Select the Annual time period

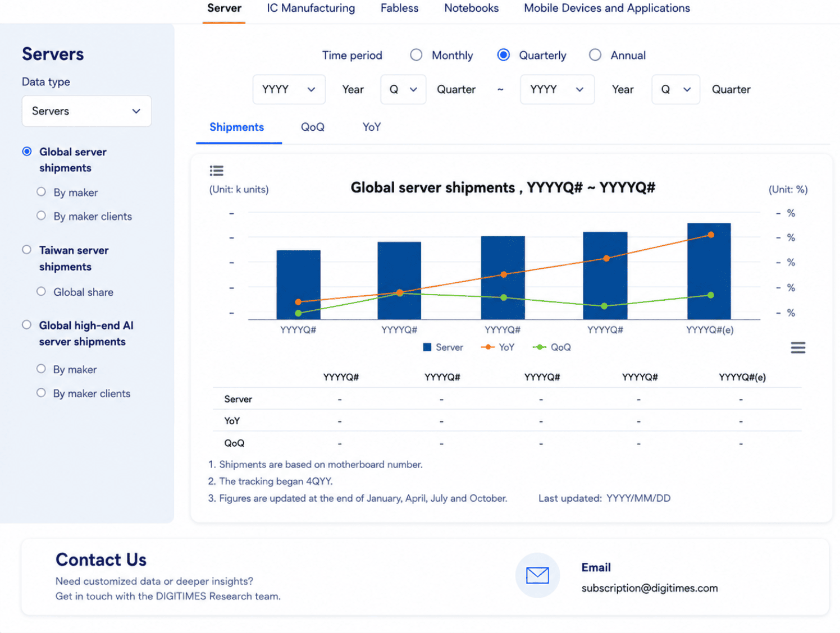pyautogui.click(x=595, y=55)
